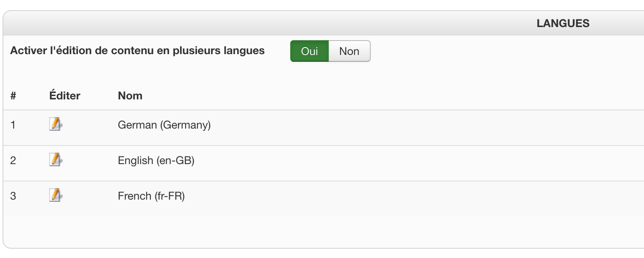Image resolution: width=644 pixels, height=258 pixels.
Task: Click the Nom column header
Action: click(130, 96)
